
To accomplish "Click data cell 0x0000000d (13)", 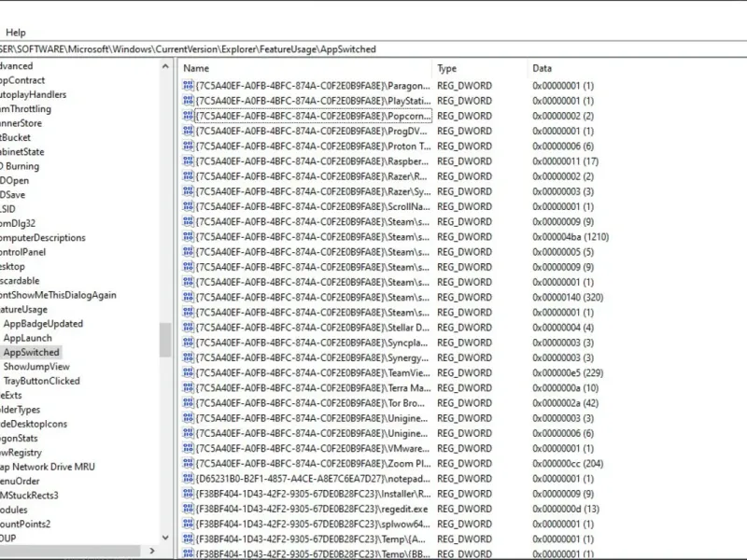I will 566,509.
